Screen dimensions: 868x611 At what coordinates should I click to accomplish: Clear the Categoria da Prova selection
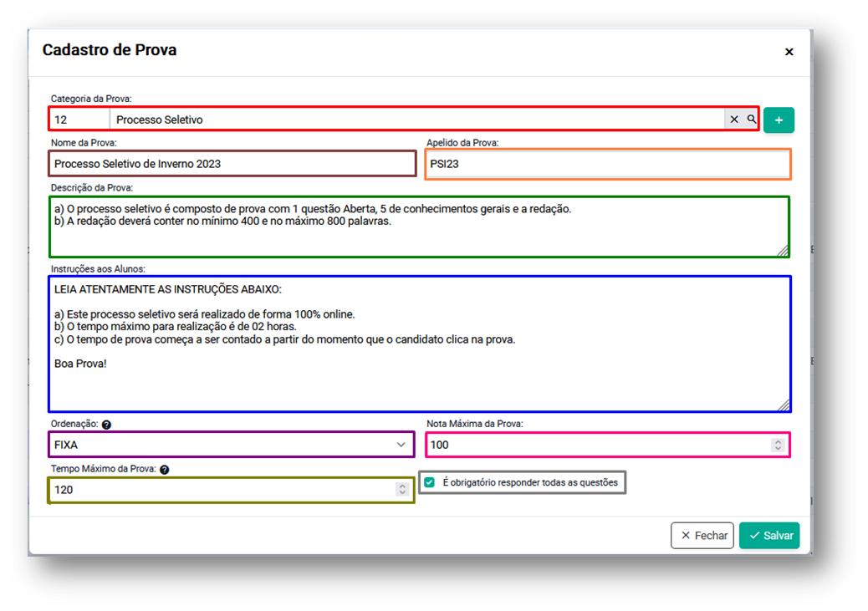pos(734,119)
